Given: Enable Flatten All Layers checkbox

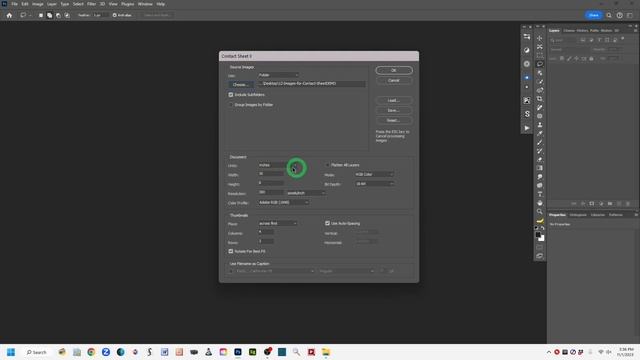Looking at the screenshot, I should tap(327, 165).
